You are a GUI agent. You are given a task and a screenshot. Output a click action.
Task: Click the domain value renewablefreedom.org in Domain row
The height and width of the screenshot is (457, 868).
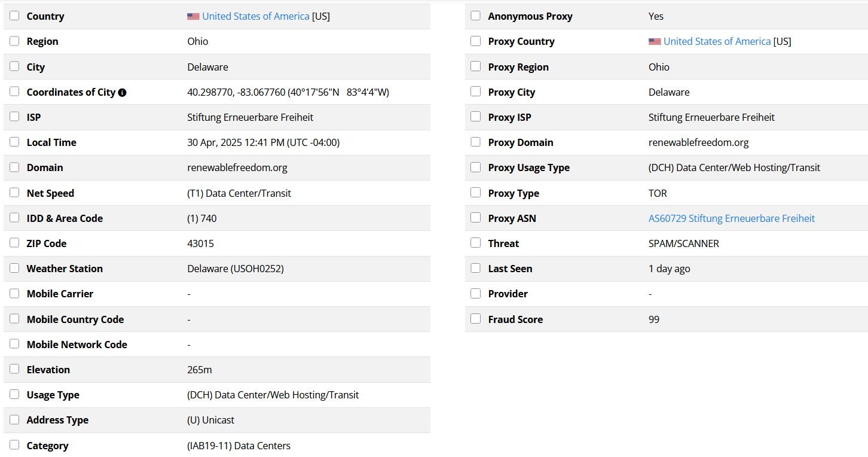[x=237, y=167]
